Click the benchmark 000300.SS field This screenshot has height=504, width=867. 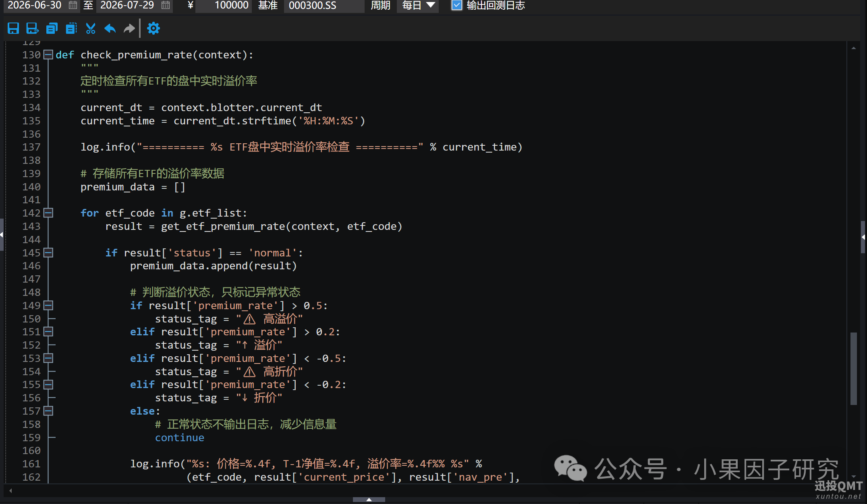[324, 6]
